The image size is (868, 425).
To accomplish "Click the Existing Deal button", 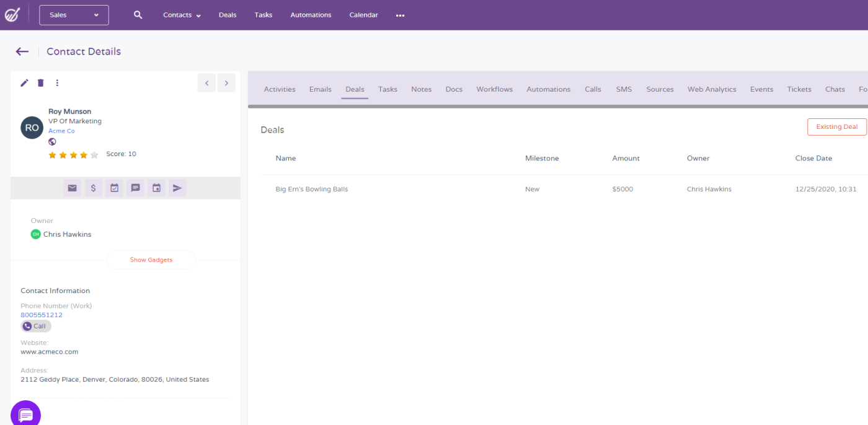I will (x=836, y=127).
